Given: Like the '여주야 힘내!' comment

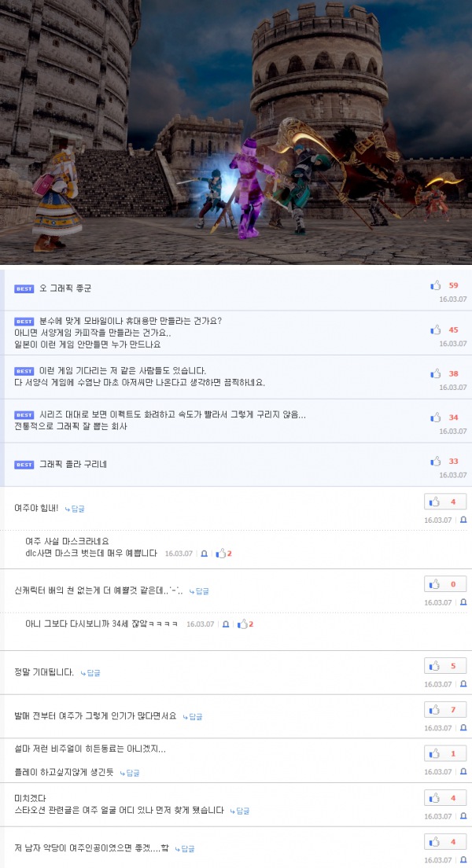Looking at the screenshot, I should click(x=445, y=502).
